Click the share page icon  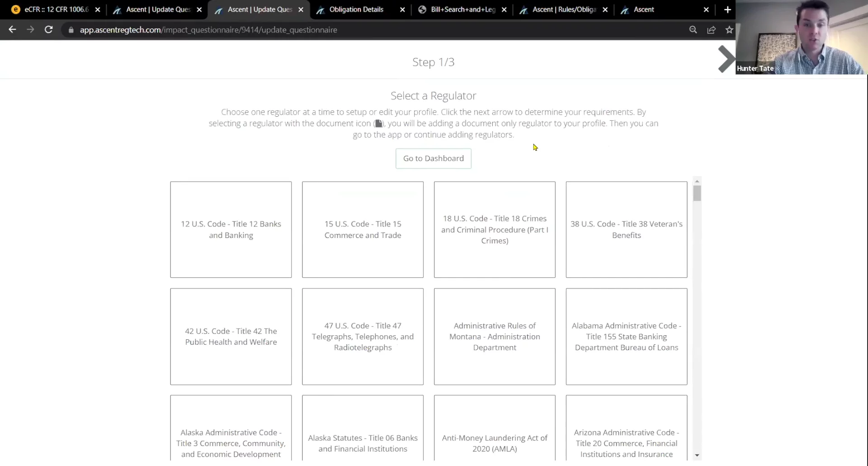click(711, 30)
